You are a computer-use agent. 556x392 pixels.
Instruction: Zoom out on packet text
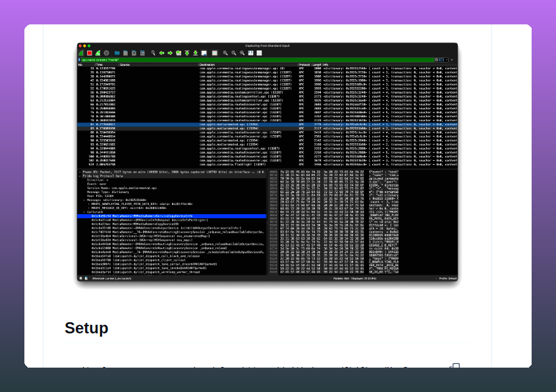tap(234, 53)
